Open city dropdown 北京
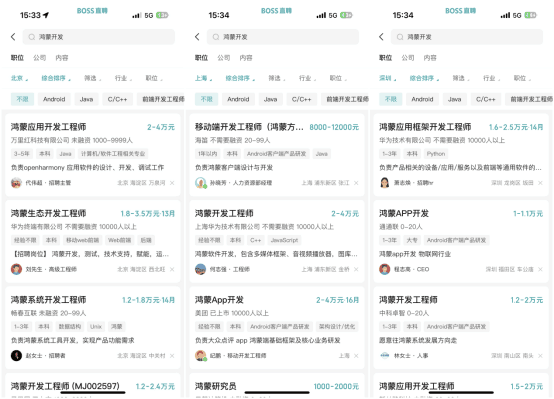Viewport: 554px width, 399px height. [19, 78]
